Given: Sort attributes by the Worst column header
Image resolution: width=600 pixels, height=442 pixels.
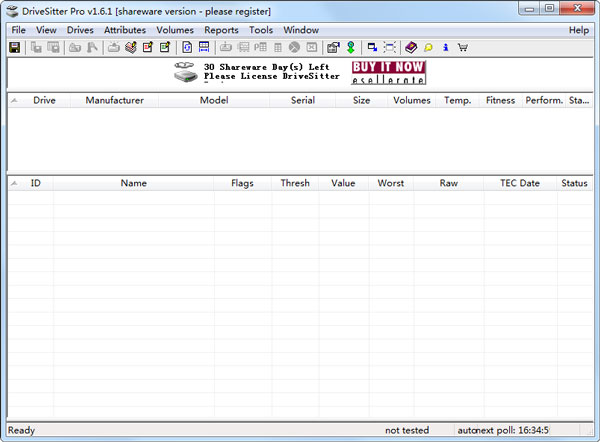Looking at the screenshot, I should point(391,183).
